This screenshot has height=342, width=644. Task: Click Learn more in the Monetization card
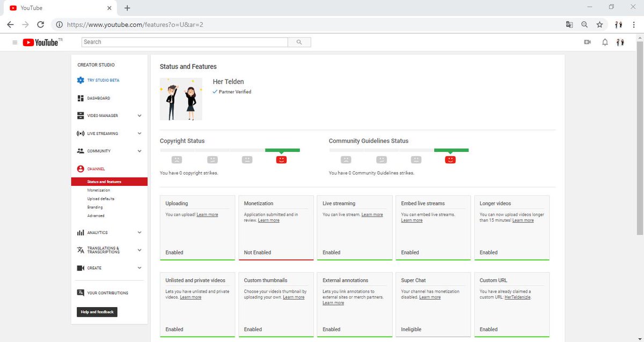[x=269, y=220]
